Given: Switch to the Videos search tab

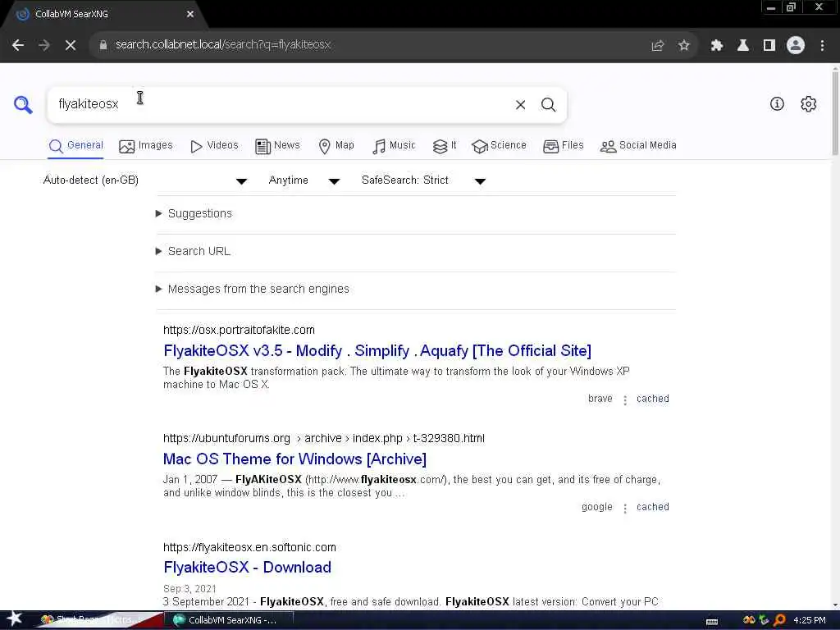Looking at the screenshot, I should 214,146.
